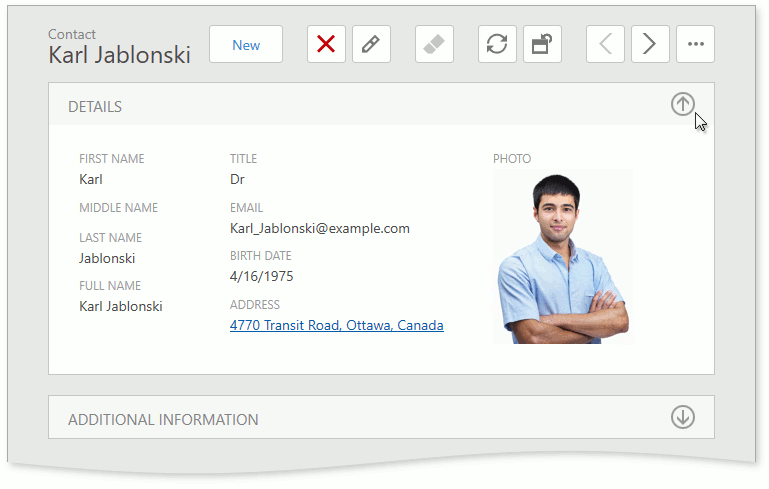Click the DETAILS group header
Viewport: 769px width, 489px height.
click(x=95, y=107)
